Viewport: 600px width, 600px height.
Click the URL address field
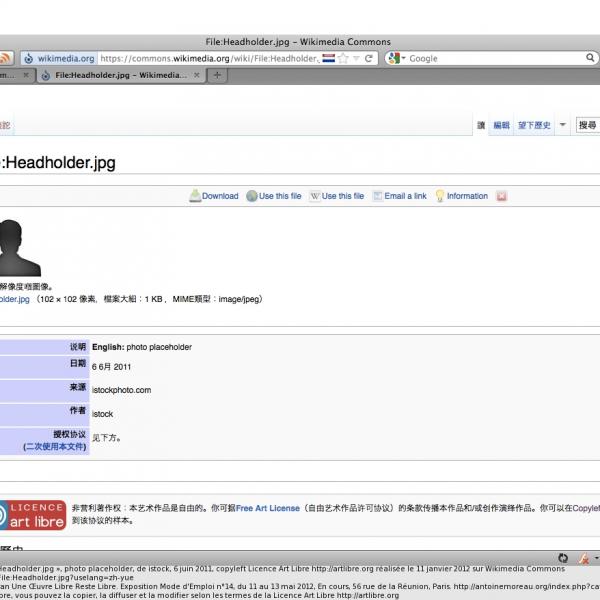209,58
